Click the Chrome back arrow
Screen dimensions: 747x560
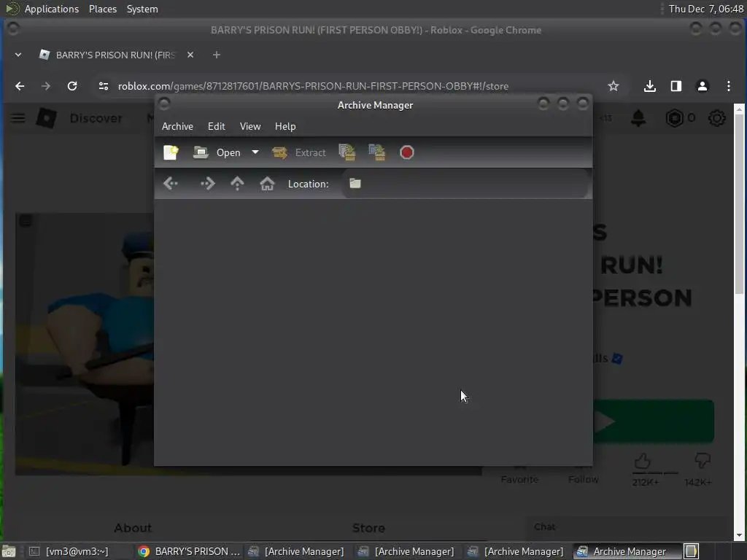click(x=20, y=86)
